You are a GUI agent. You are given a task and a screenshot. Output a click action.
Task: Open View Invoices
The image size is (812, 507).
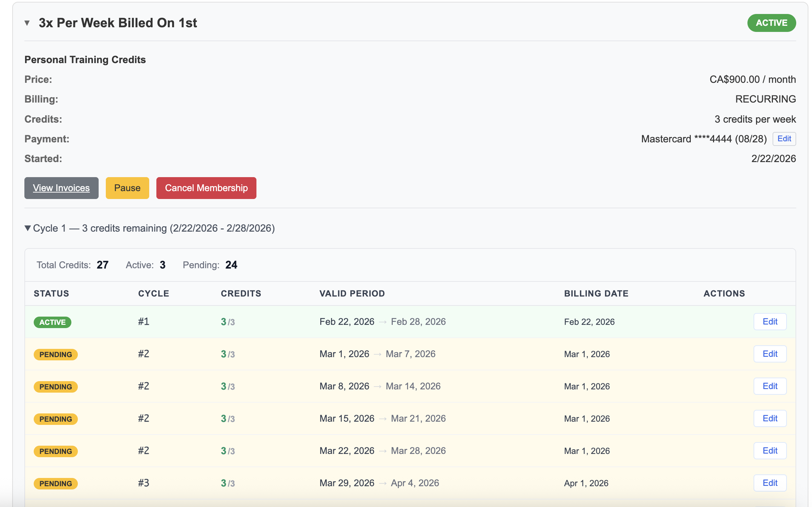(x=61, y=188)
